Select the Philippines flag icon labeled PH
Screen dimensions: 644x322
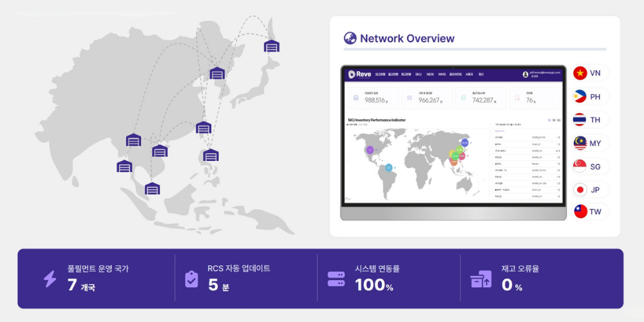point(580,97)
